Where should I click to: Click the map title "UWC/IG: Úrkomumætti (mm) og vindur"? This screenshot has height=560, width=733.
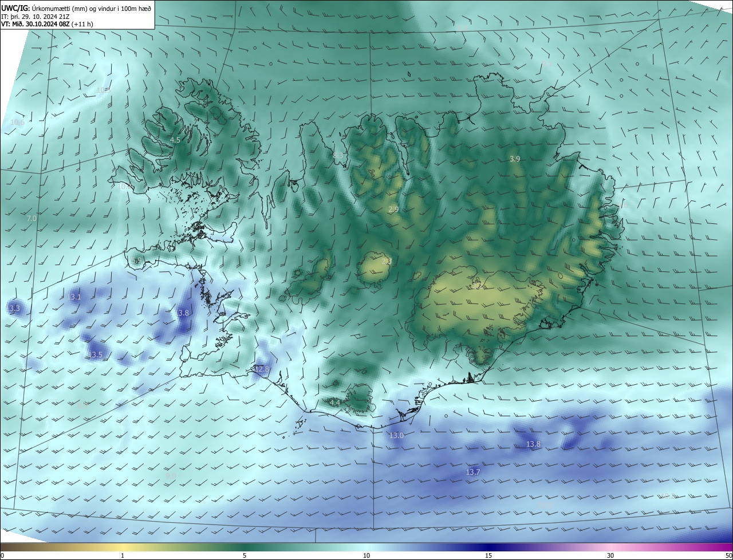pyautogui.click(x=76, y=8)
